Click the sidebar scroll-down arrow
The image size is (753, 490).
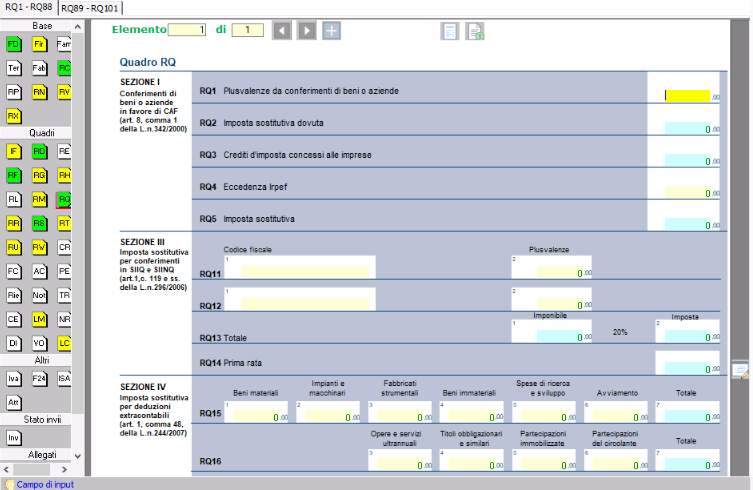78,456
